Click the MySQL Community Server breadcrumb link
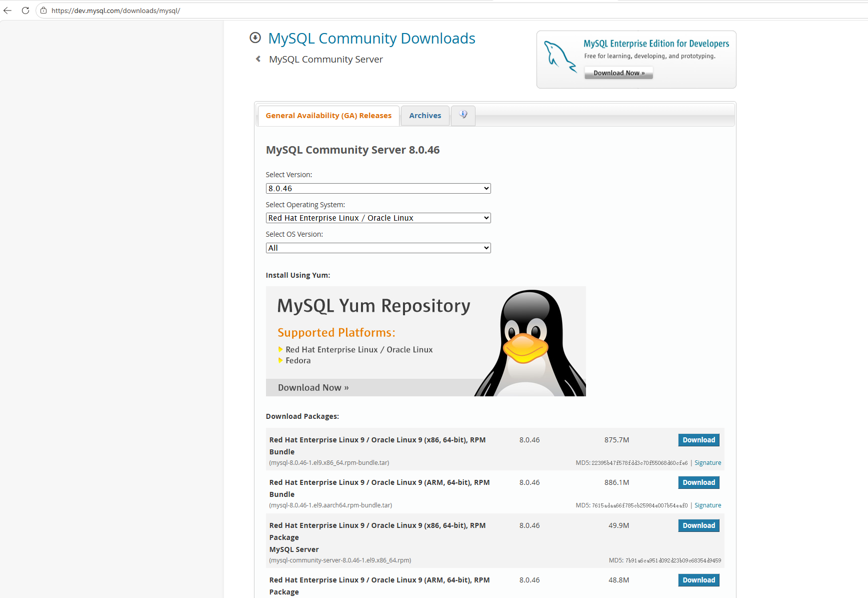This screenshot has height=598, width=868. [x=325, y=59]
